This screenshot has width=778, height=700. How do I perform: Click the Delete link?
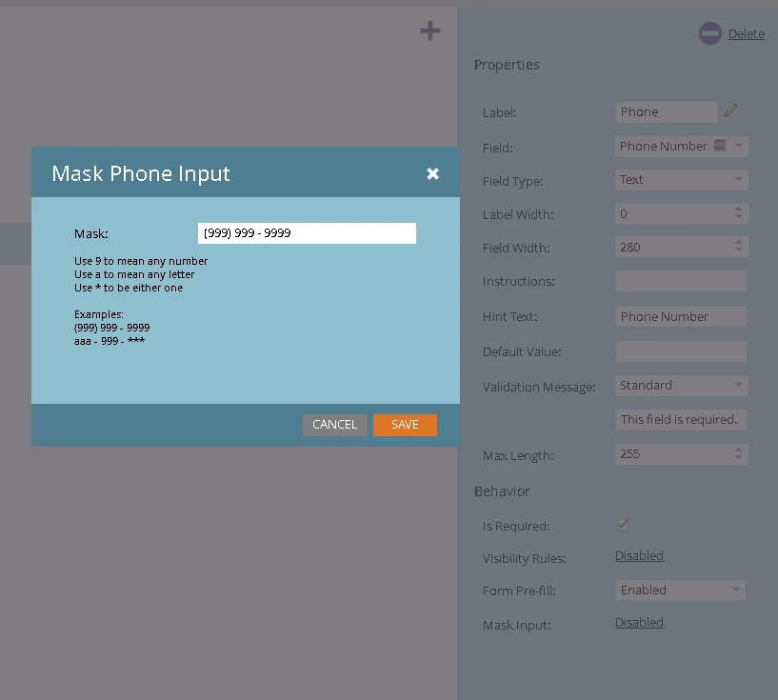click(746, 33)
